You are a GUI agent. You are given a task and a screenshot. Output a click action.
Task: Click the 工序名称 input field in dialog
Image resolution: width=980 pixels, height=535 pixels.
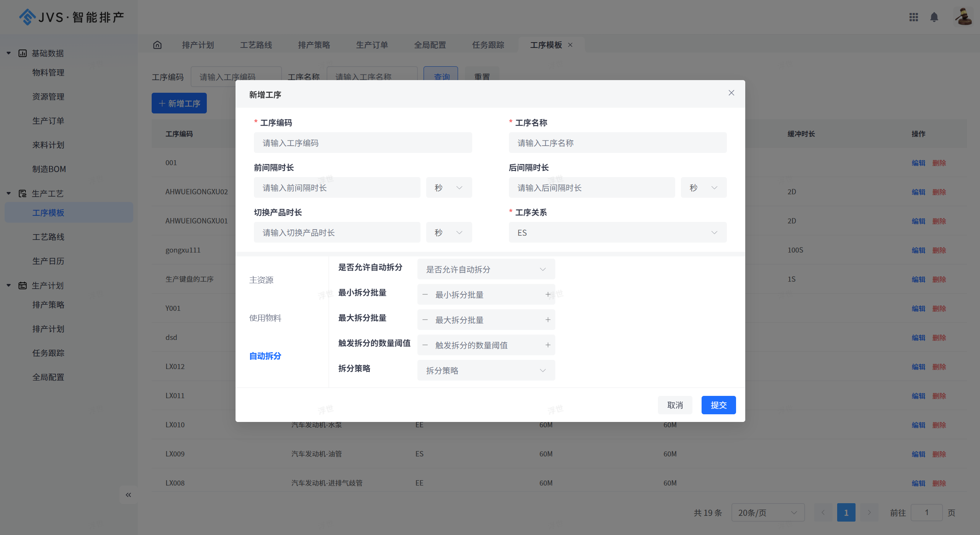(x=617, y=143)
